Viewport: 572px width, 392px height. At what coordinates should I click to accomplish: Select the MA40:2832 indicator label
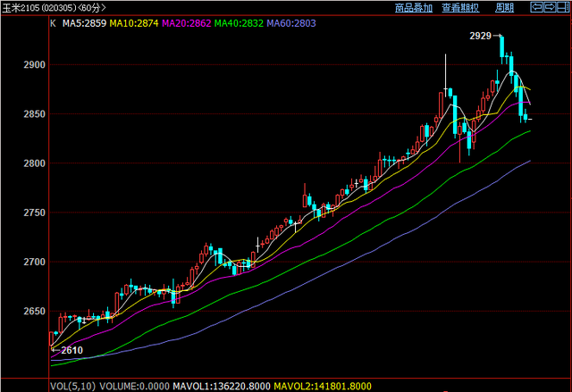pyautogui.click(x=239, y=23)
